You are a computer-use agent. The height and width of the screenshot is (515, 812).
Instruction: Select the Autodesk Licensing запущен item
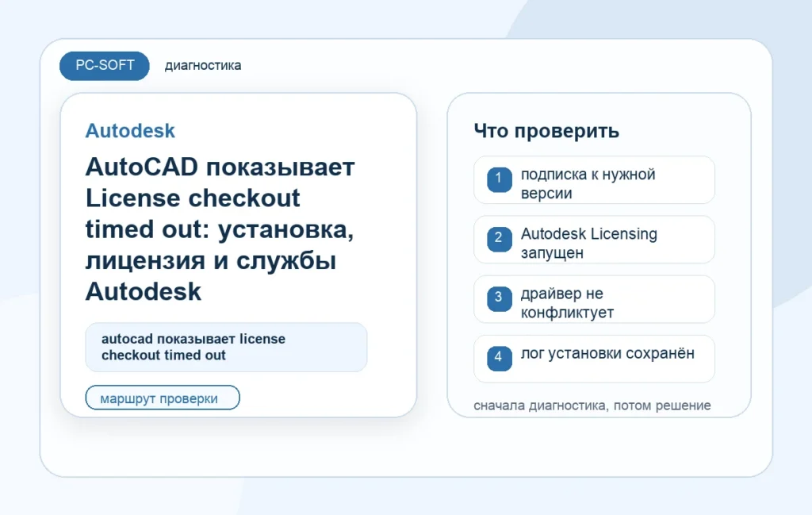point(594,240)
